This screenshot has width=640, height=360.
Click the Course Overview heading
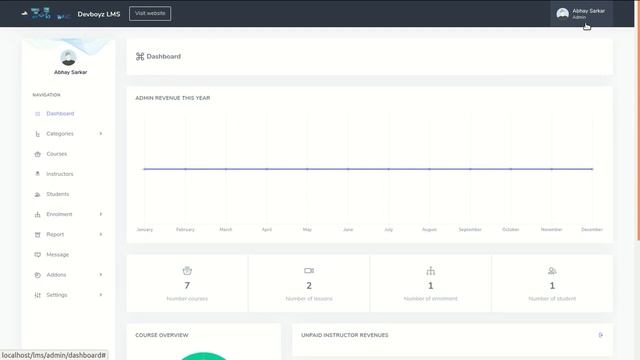click(162, 335)
